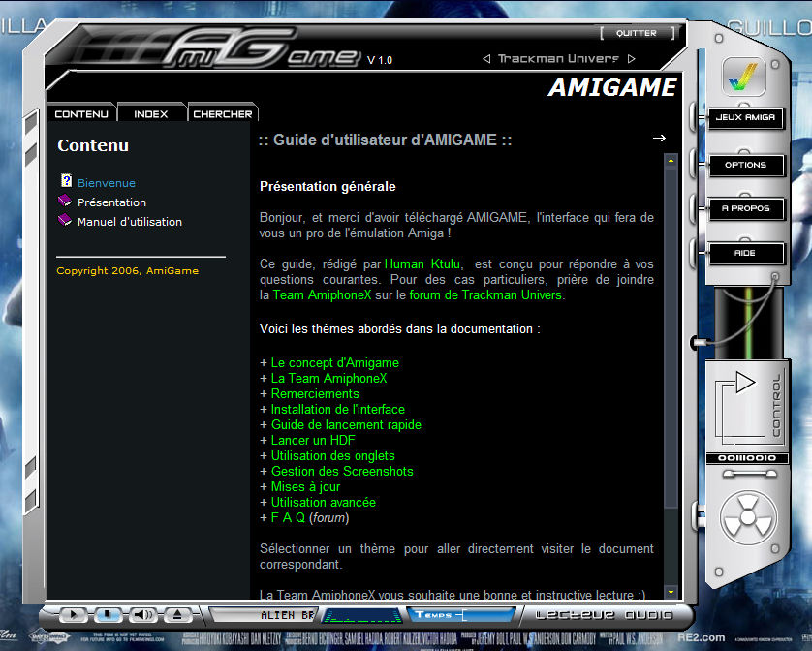Image resolution: width=812 pixels, height=651 pixels.
Task: Open the A Propos section
Action: (745, 208)
